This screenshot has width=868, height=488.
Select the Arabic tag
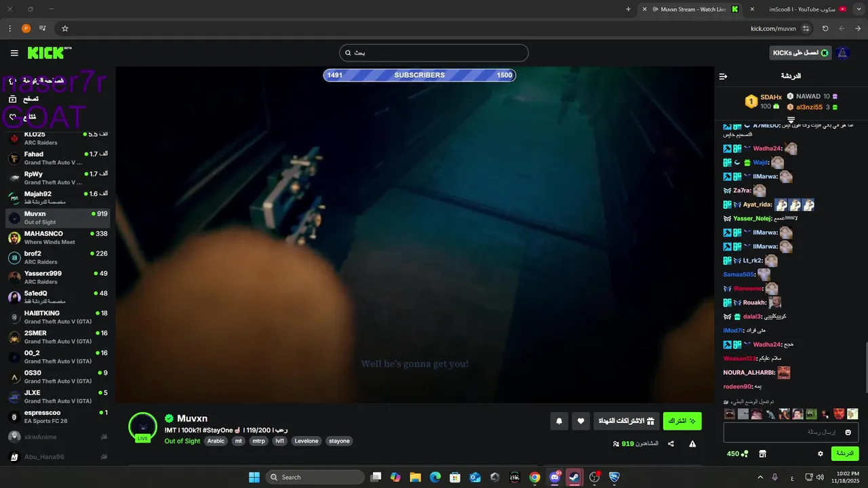[216, 441]
